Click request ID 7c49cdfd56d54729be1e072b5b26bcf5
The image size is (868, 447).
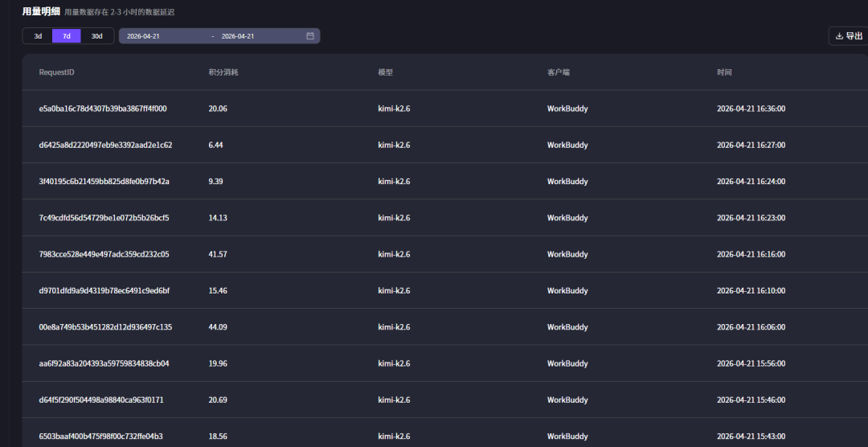point(104,218)
